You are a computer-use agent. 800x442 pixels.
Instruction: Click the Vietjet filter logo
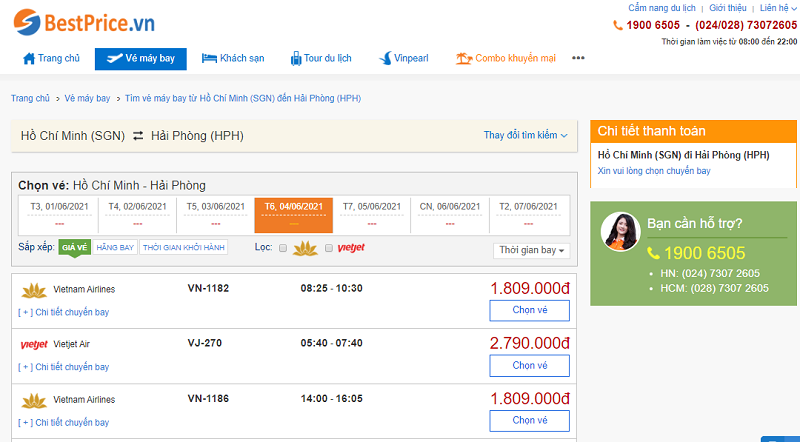click(351, 248)
